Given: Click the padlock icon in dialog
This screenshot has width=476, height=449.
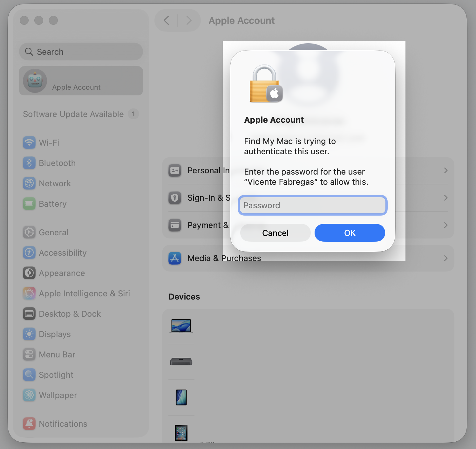Looking at the screenshot, I should pyautogui.click(x=266, y=84).
